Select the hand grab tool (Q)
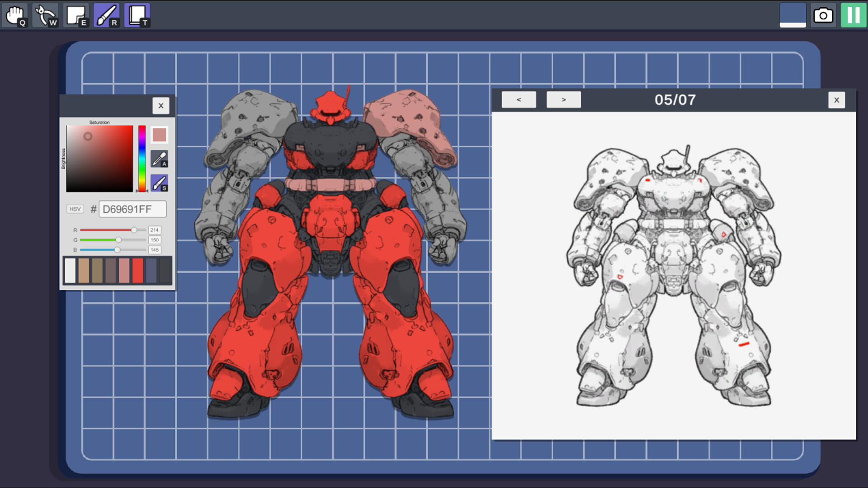 click(15, 15)
